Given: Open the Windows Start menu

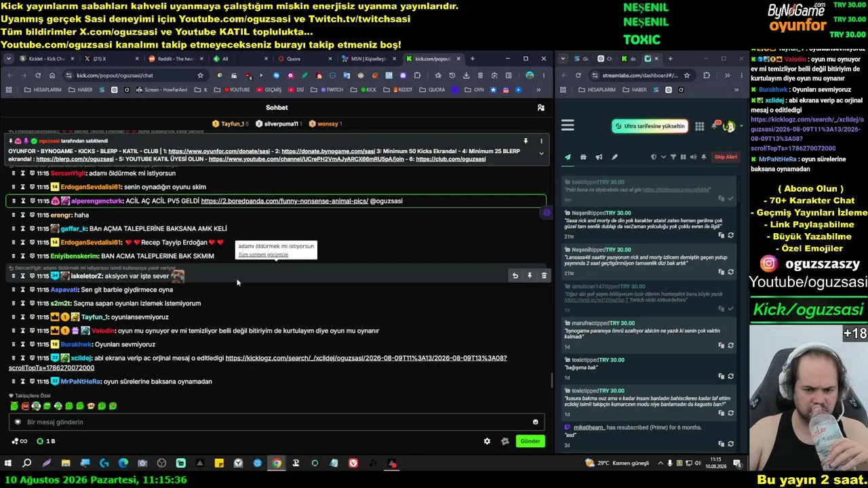Looking at the screenshot, I should 8,464.
